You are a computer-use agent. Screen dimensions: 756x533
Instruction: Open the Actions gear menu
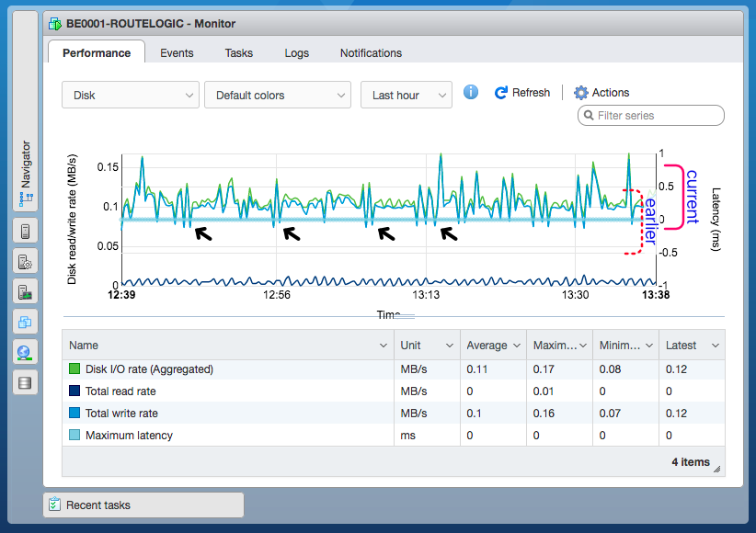click(581, 92)
